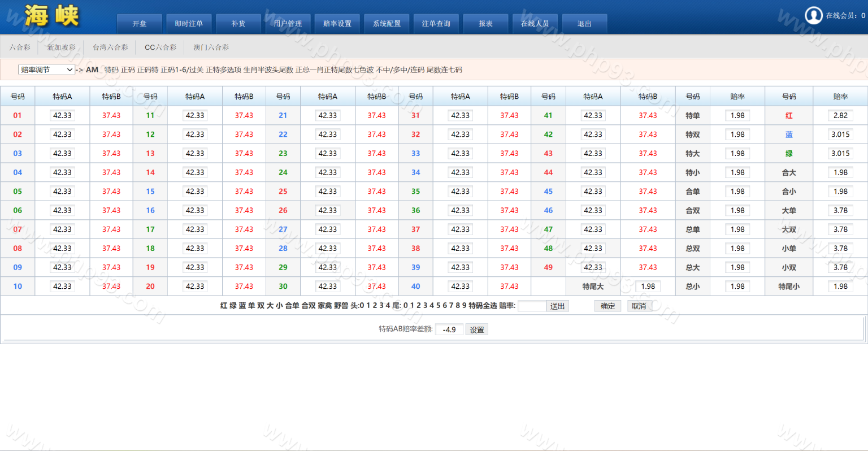The image size is (868, 451).
Task: Click the 特码A odds field for number 01
Action: click(x=62, y=115)
